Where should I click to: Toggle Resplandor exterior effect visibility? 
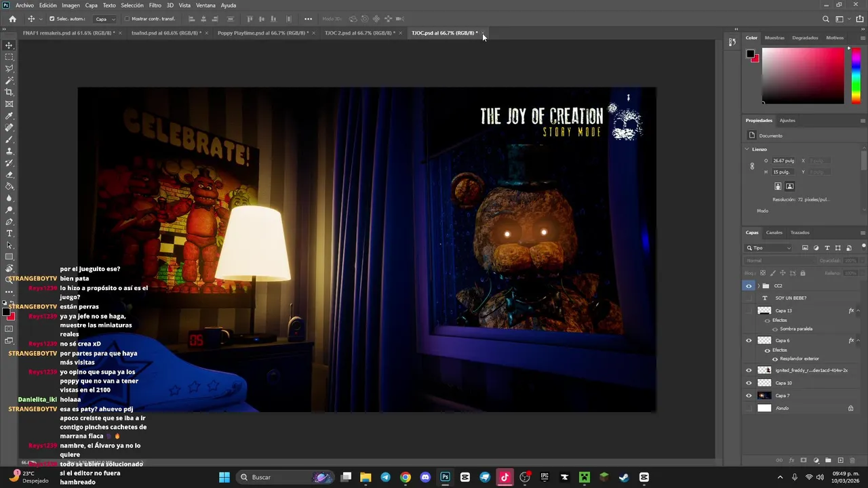[x=775, y=359]
